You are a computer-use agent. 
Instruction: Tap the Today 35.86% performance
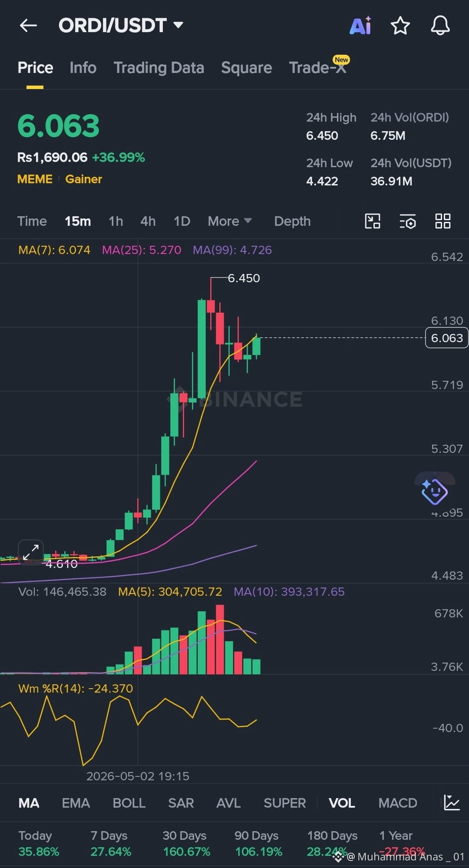point(39,844)
